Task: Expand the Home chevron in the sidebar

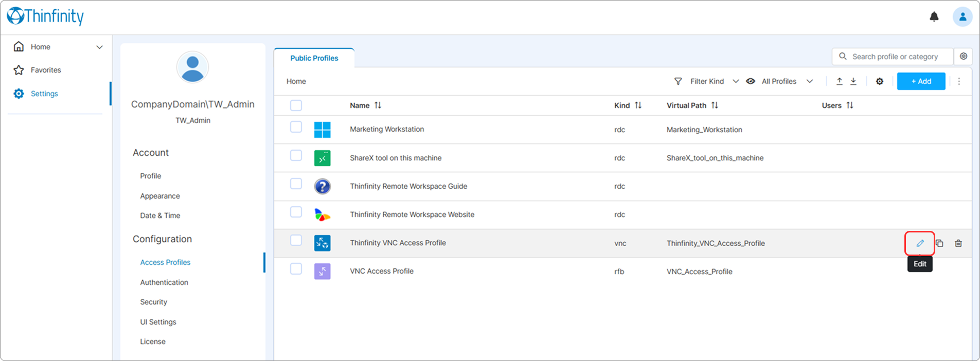Action: point(99,47)
